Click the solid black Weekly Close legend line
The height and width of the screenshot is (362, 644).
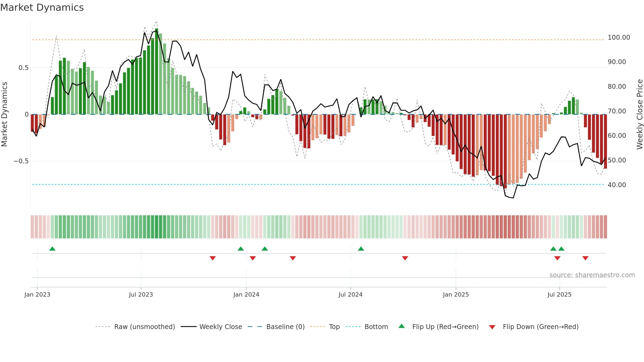[189, 327]
